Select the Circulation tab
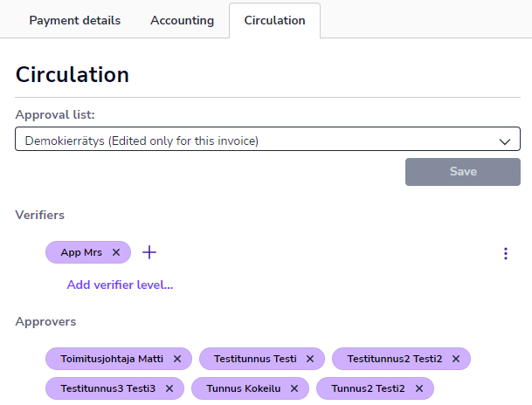Viewport: 532px width, 405px height. click(x=274, y=20)
